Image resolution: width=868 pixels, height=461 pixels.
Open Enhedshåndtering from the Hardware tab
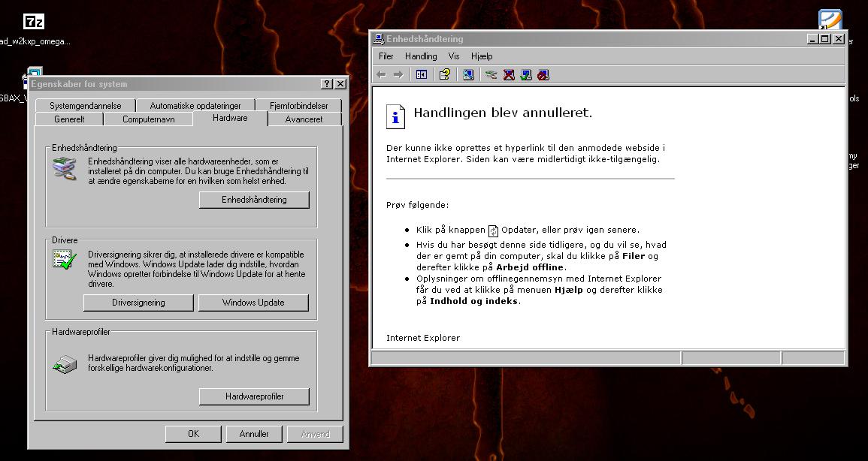pyautogui.click(x=254, y=200)
